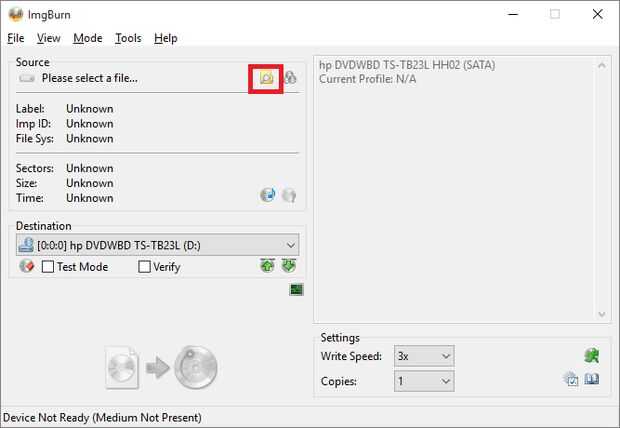The width and height of the screenshot is (620, 428).
Task: Close the ImgBurn window
Action: click(597, 14)
